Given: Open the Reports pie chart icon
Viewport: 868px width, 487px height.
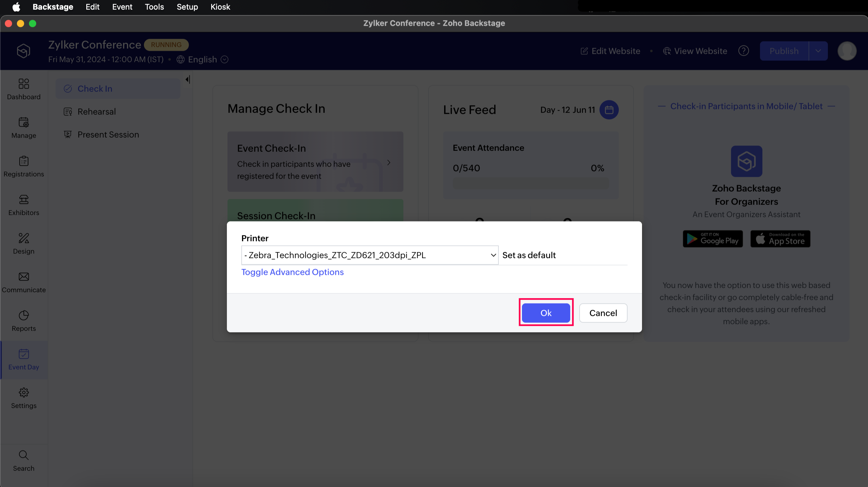Looking at the screenshot, I should click(x=24, y=316).
